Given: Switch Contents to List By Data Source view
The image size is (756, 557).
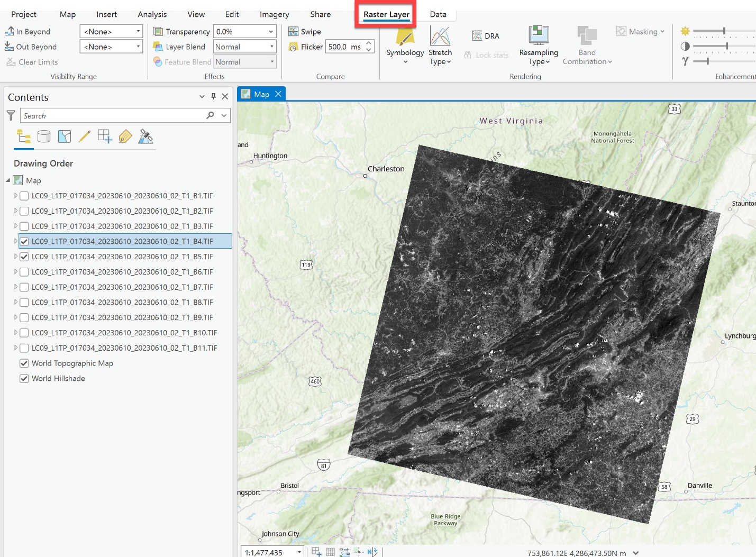Looking at the screenshot, I should [44, 136].
